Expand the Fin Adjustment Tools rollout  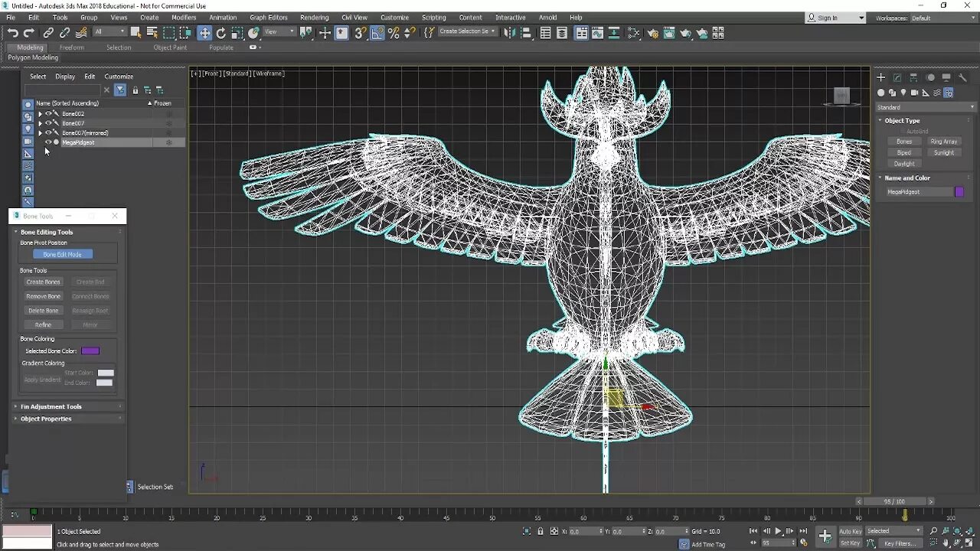[x=51, y=406]
